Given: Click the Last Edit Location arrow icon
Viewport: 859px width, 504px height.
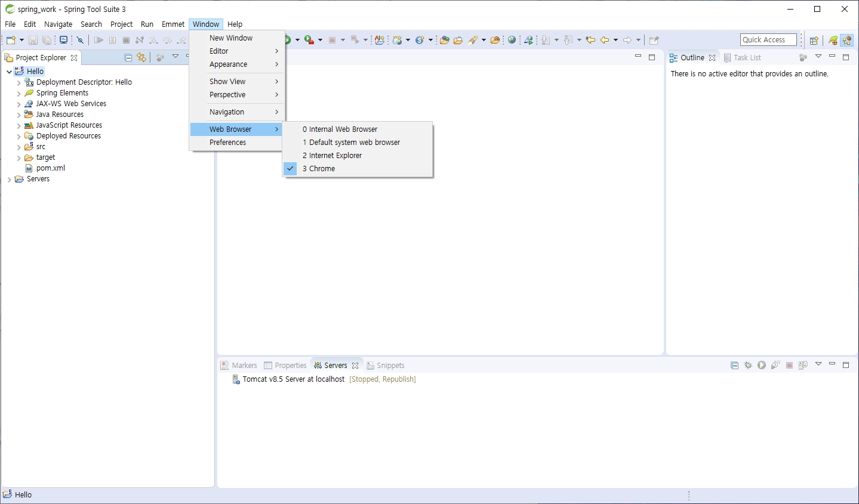Looking at the screenshot, I should (590, 40).
